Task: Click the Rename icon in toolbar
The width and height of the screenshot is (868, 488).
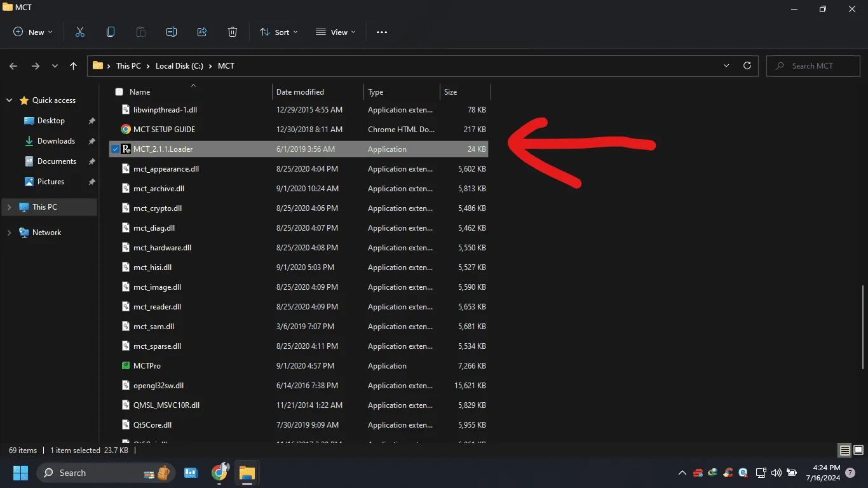Action: point(172,32)
